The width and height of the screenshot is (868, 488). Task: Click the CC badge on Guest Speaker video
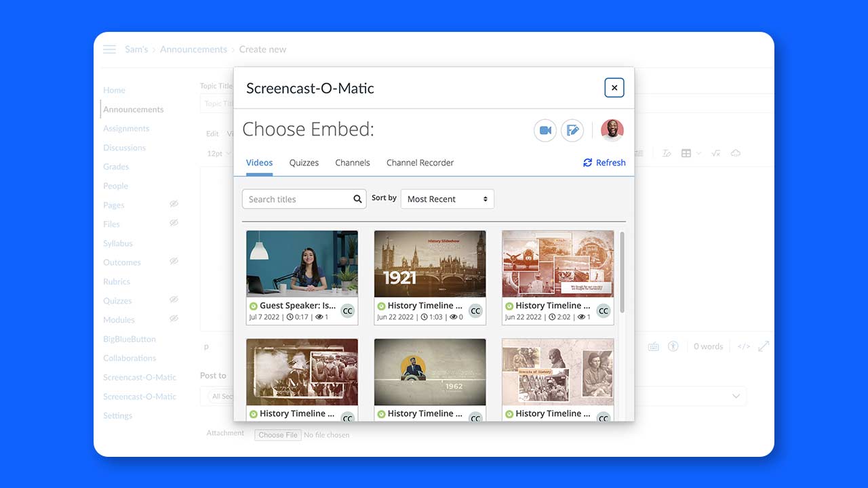(348, 311)
